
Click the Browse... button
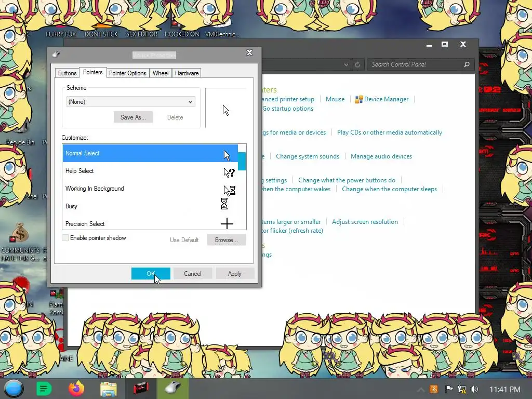pos(227,240)
